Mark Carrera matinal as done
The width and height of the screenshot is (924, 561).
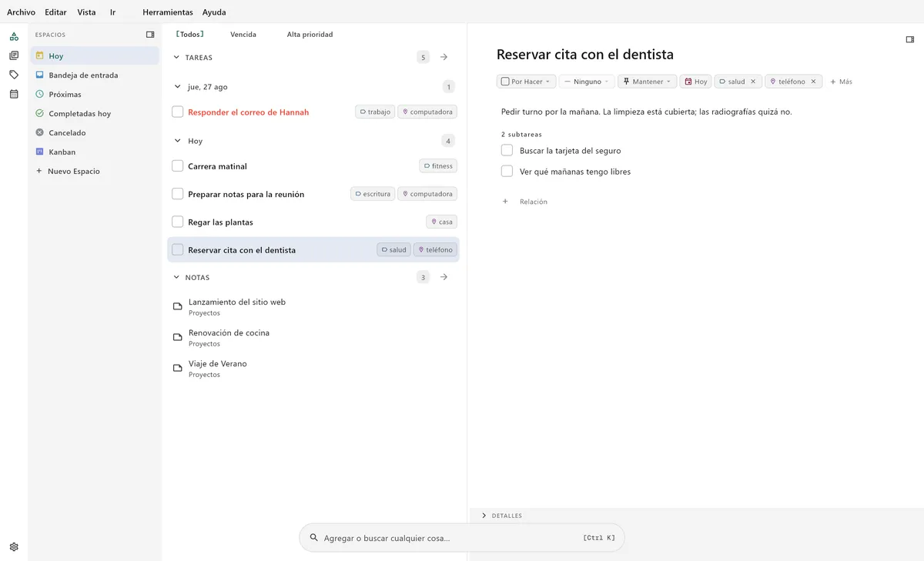178,166
